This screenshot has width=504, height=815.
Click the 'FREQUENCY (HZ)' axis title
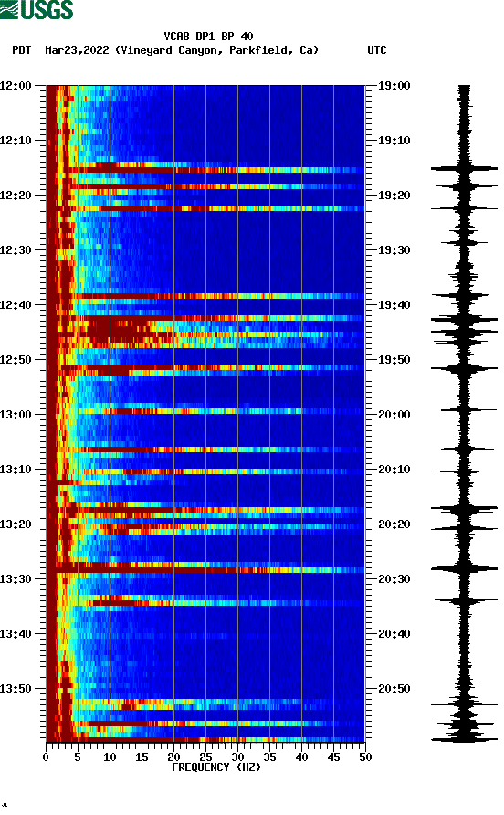(x=216, y=767)
